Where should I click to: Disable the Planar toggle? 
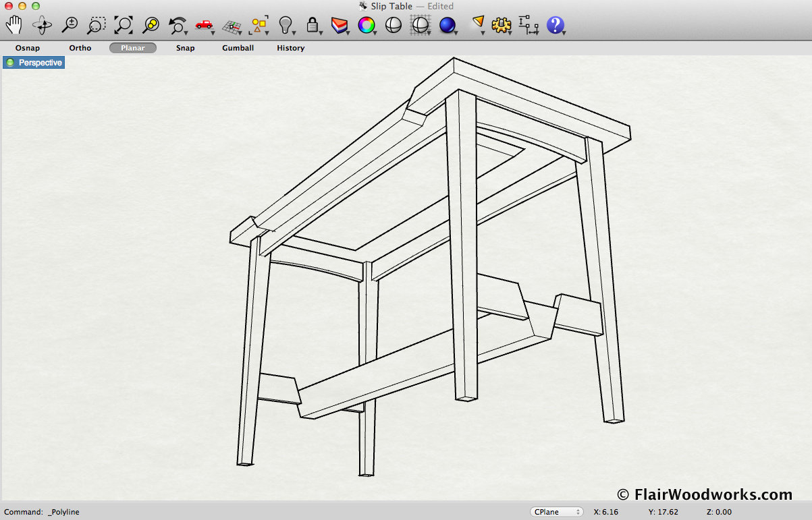click(133, 48)
